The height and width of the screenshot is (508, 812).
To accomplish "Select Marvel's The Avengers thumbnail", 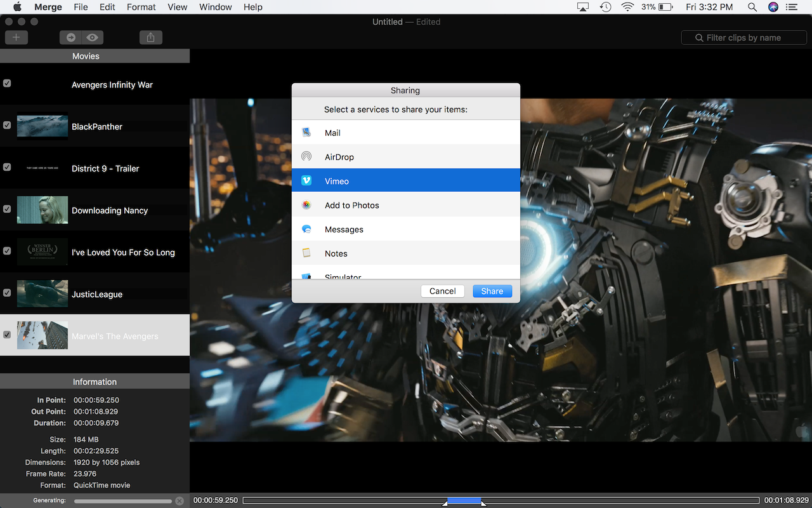I will pyautogui.click(x=43, y=335).
